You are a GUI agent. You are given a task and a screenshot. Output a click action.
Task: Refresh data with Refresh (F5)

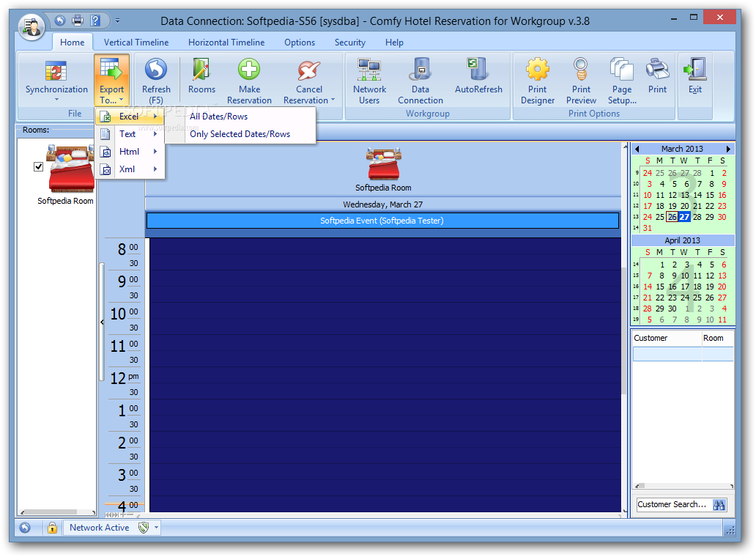tap(156, 81)
